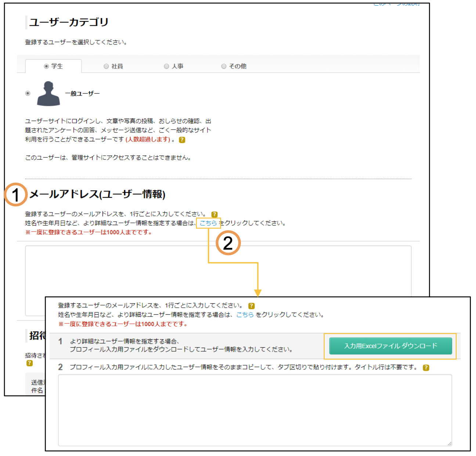Click the tab-separated profile paste textarea
The height and width of the screenshot is (456, 476).
[x=255, y=410]
